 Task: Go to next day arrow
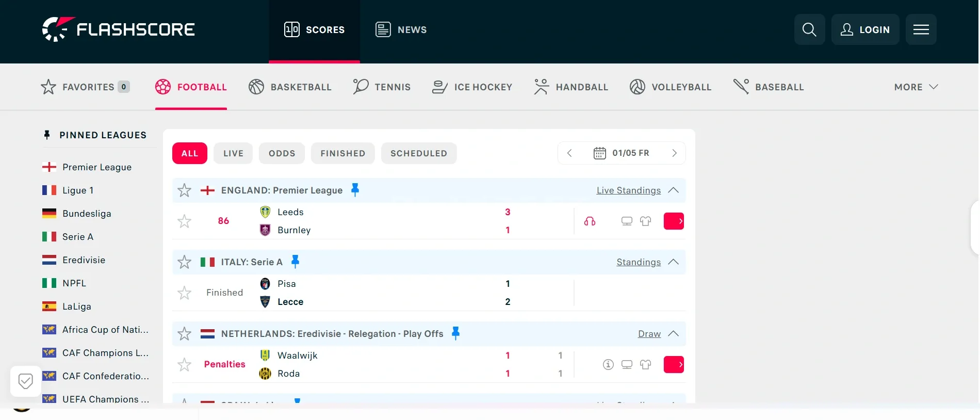tap(674, 153)
